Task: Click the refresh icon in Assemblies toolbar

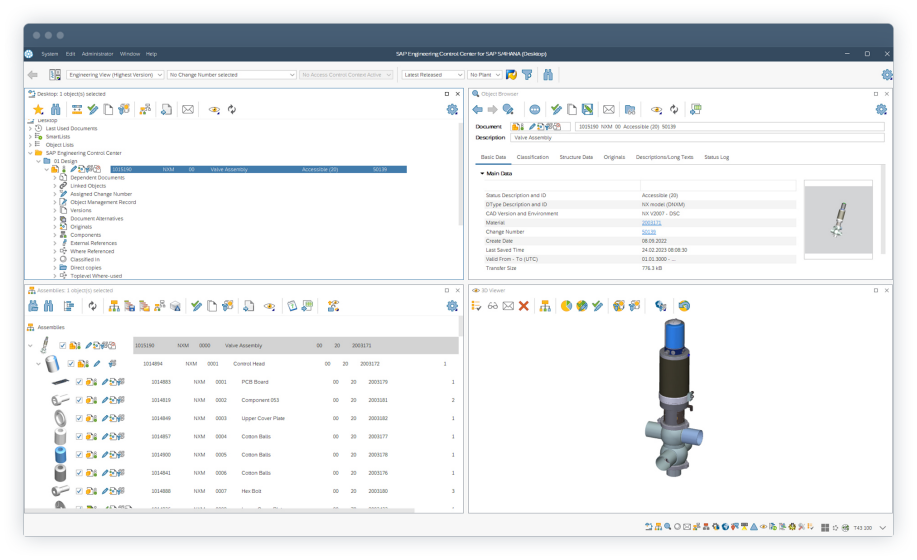Action: pyautogui.click(x=92, y=306)
